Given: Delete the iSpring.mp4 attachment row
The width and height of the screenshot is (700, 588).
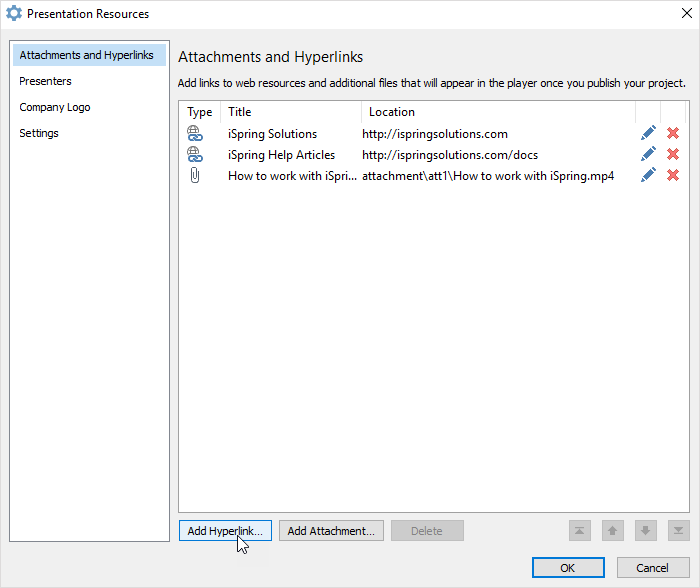Looking at the screenshot, I should coord(673,175).
